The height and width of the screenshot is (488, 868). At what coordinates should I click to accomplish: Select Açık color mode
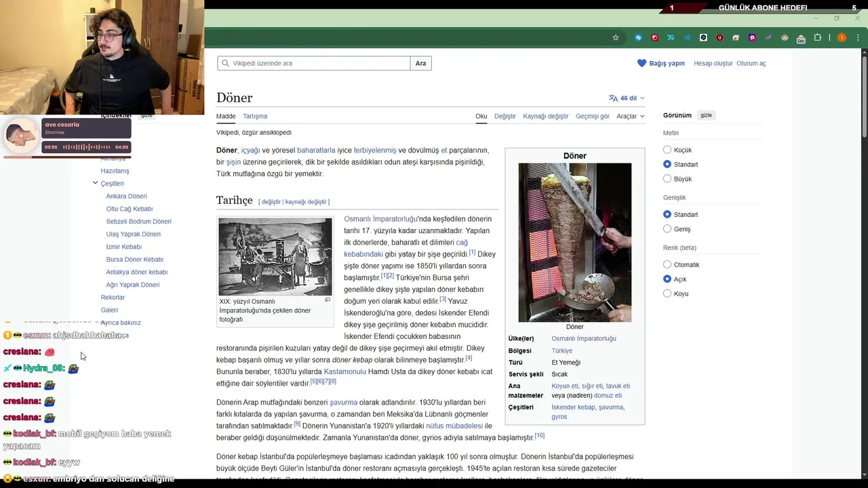667,279
